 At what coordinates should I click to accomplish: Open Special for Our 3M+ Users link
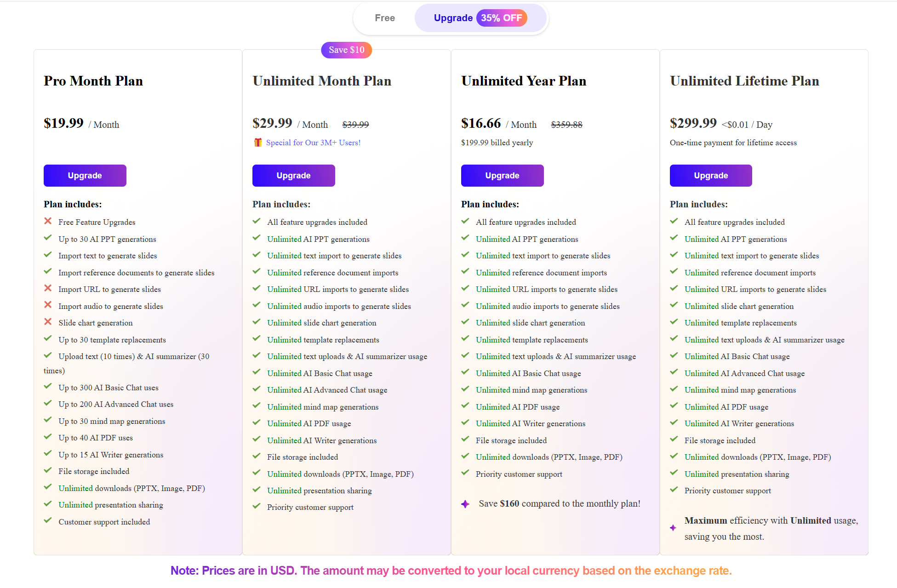click(313, 143)
